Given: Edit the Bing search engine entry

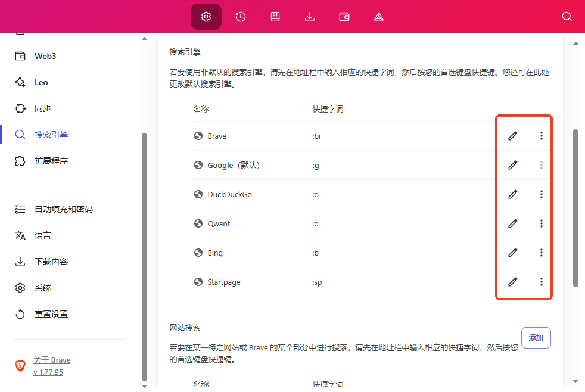Looking at the screenshot, I should tap(513, 253).
